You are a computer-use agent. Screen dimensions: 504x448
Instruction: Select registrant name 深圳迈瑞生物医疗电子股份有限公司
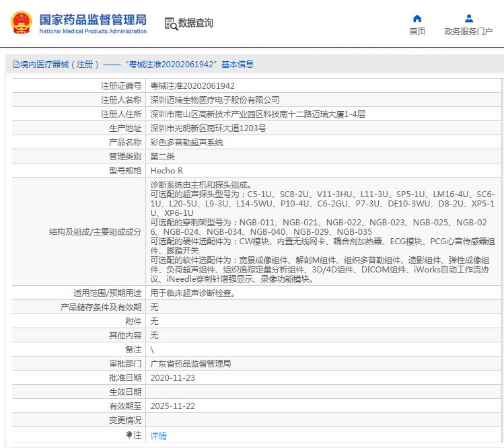point(215,100)
